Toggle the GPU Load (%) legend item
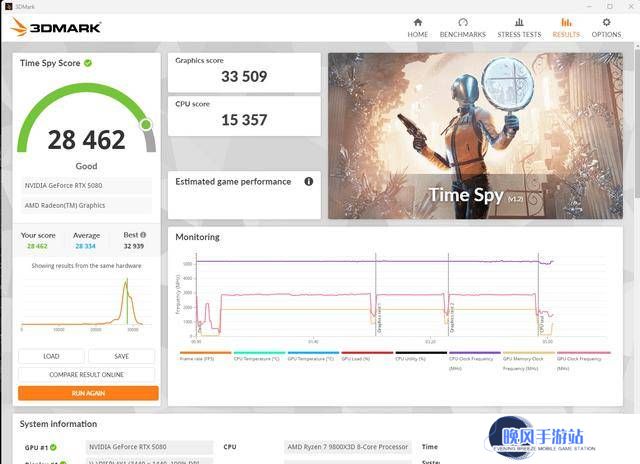Image resolution: width=640 pixels, height=464 pixels. pos(367,356)
